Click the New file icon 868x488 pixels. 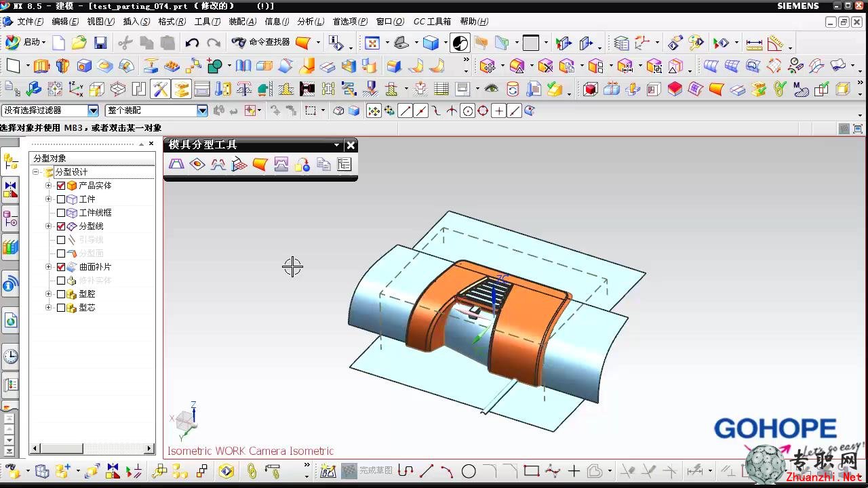(x=59, y=43)
